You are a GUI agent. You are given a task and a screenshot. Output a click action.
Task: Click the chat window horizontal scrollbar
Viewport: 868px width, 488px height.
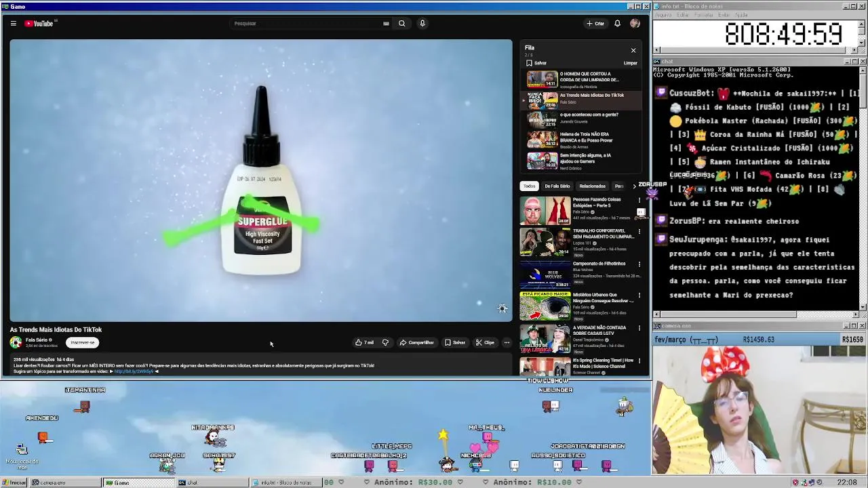click(756, 314)
